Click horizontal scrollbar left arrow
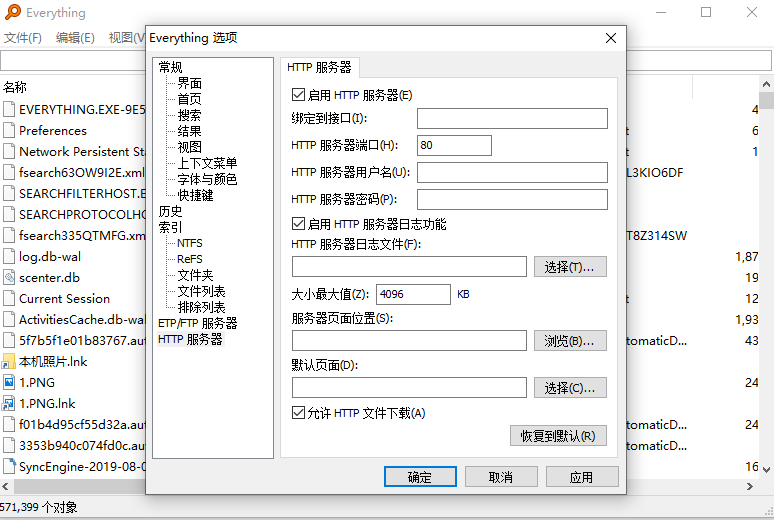Screen dimensions: 774x520 [5, 486]
